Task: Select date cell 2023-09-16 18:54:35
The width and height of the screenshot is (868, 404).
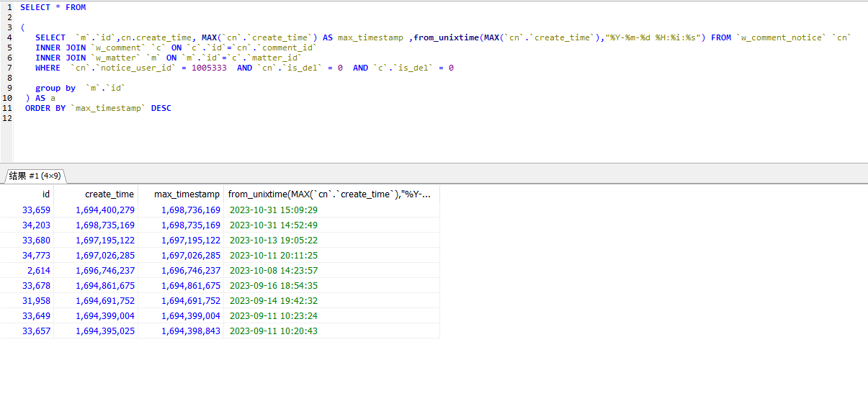Action: 274,286
